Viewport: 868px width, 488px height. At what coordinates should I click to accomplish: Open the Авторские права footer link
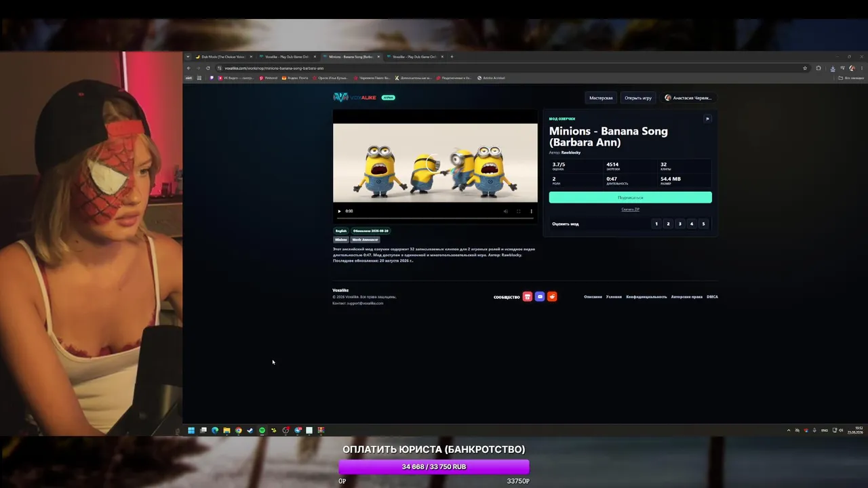click(x=687, y=297)
